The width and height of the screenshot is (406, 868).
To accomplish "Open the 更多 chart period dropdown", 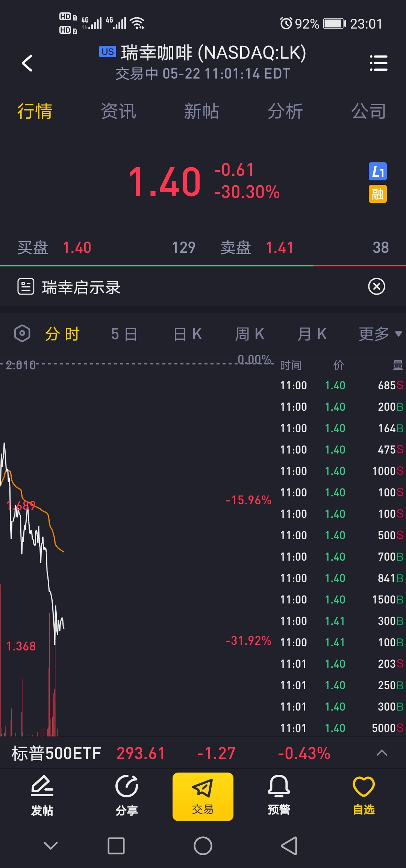I will click(380, 334).
